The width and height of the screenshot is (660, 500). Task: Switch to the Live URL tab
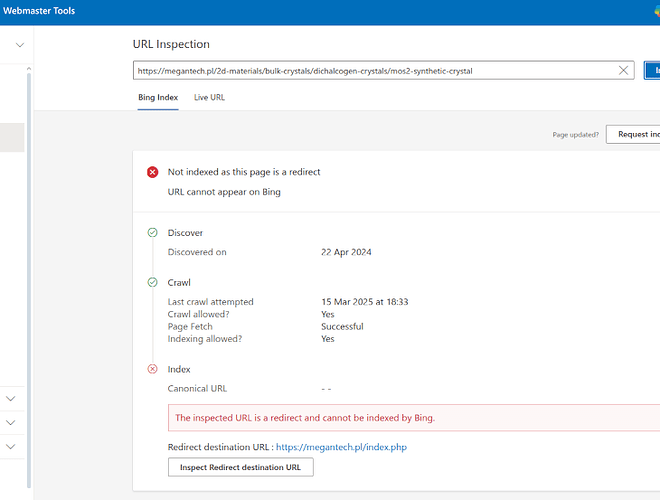click(x=209, y=98)
